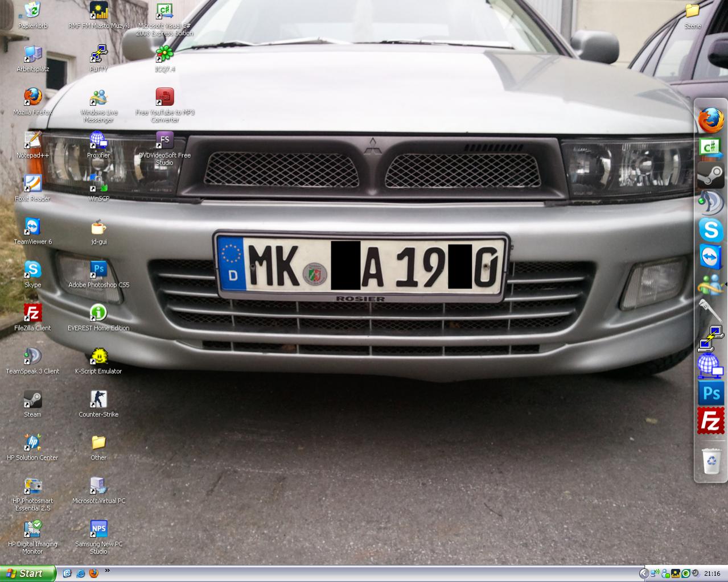Open the jd-gui desktop shortcut
Image resolution: width=728 pixels, height=582 pixels.
(x=98, y=232)
